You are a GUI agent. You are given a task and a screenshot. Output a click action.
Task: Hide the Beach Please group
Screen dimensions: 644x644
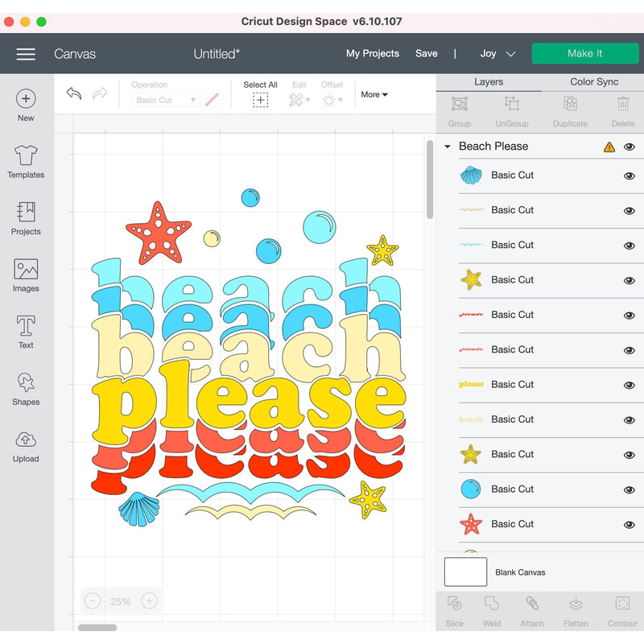[630, 147]
